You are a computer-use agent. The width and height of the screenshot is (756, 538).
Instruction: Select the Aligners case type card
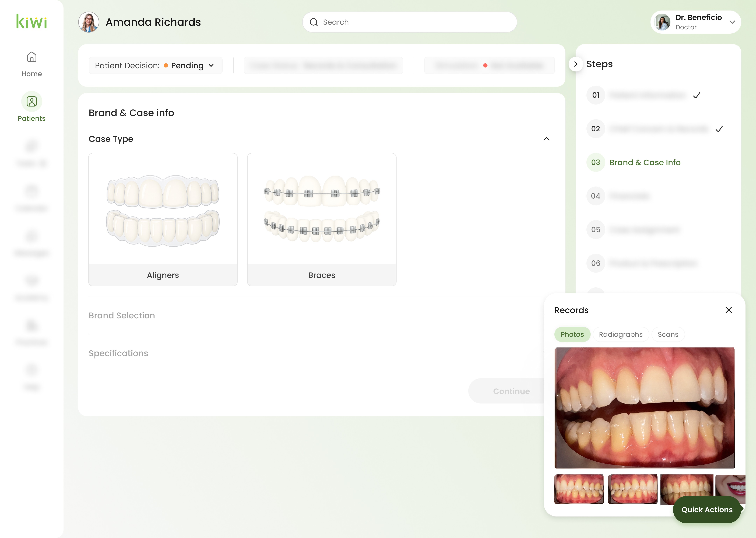pyautogui.click(x=163, y=219)
